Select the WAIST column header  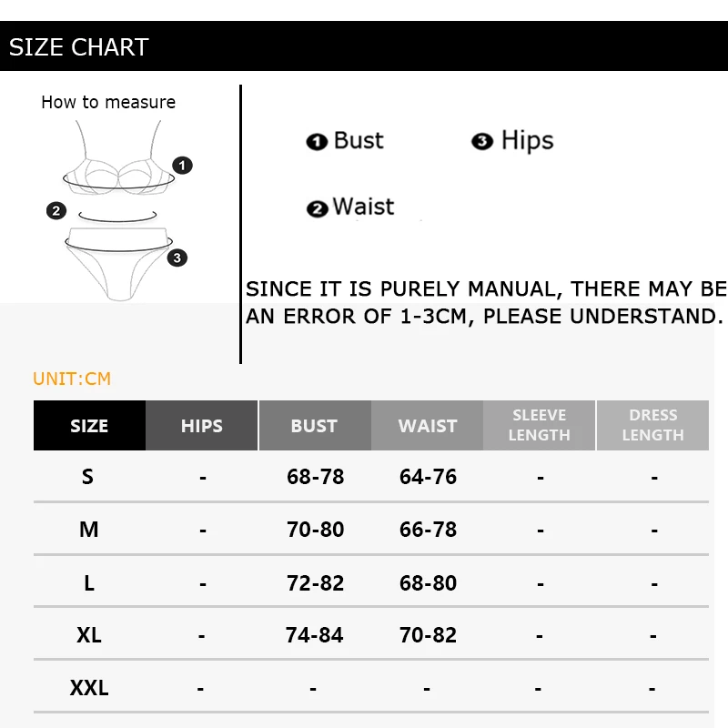tap(427, 426)
